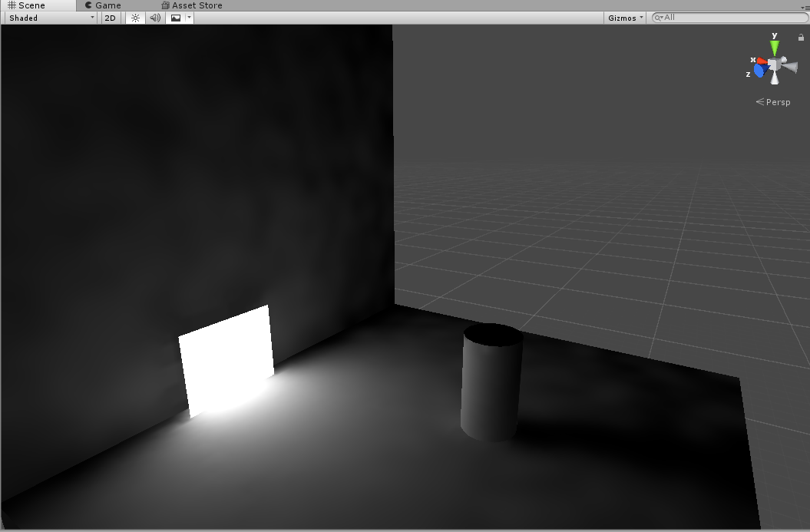Expand the effects dropdown arrow
This screenshot has height=532, width=810.
coord(190,18)
